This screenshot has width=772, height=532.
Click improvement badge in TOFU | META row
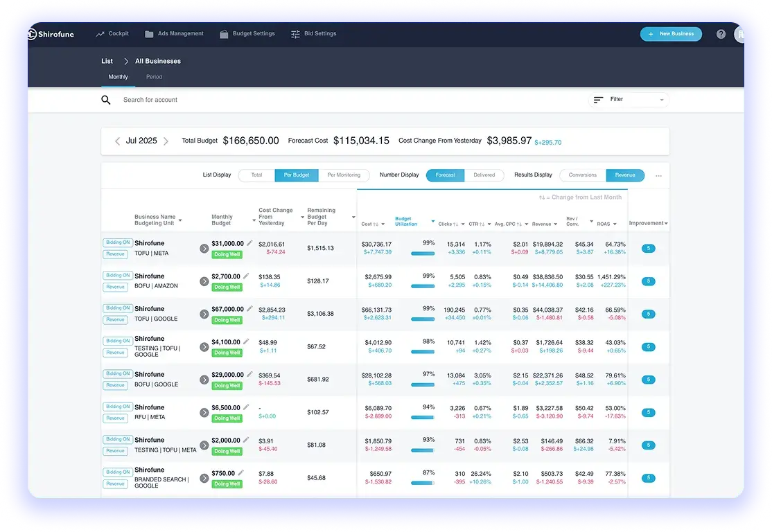coord(649,249)
